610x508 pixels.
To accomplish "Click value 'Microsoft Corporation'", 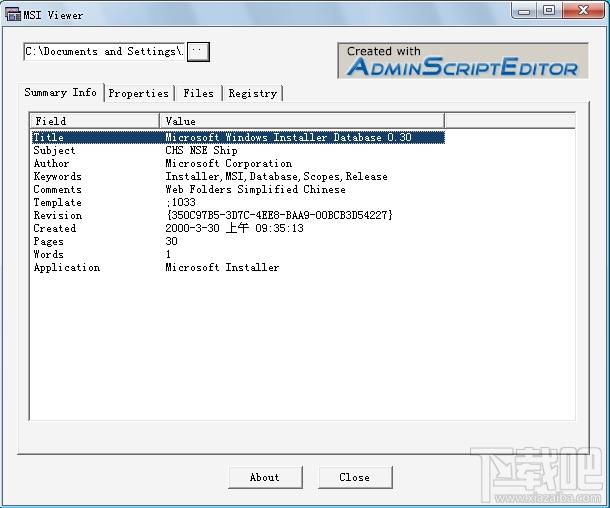I will pyautogui.click(x=228, y=163).
